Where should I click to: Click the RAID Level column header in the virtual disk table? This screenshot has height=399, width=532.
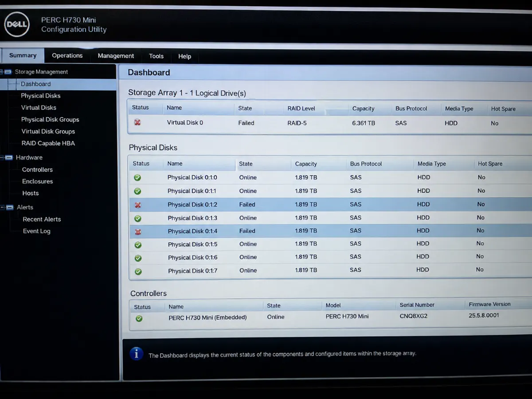(301, 108)
